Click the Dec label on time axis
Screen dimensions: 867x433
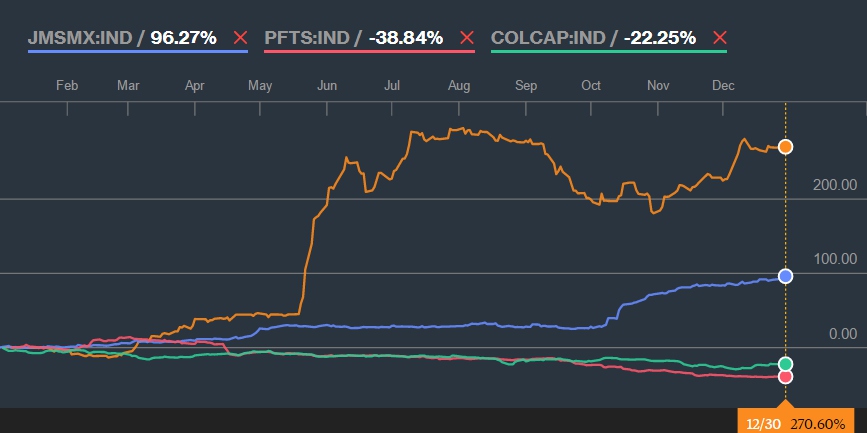(723, 86)
